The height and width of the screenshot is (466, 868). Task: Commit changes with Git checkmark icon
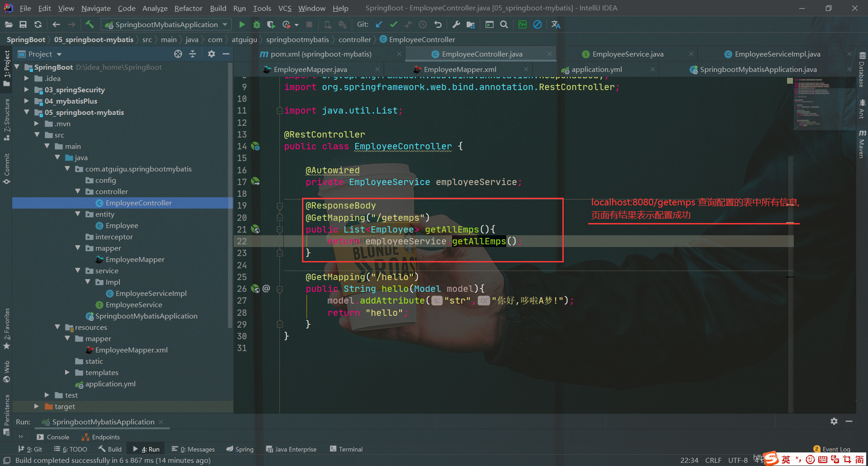[x=393, y=24]
